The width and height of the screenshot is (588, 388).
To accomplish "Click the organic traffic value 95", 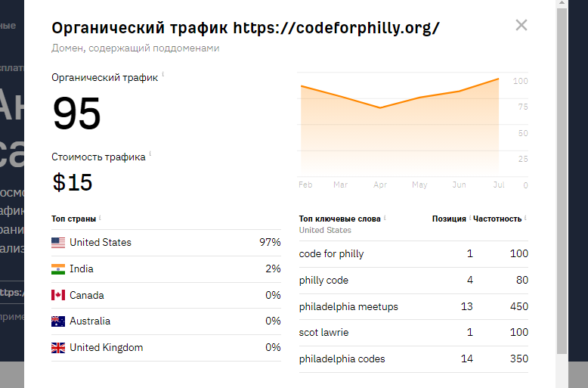I will [77, 114].
